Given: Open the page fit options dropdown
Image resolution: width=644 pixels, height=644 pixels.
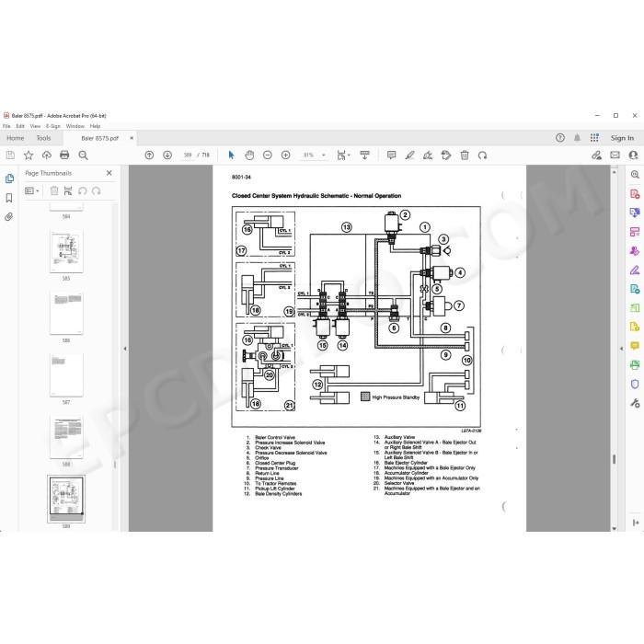Looking at the screenshot, I should 343,155.
